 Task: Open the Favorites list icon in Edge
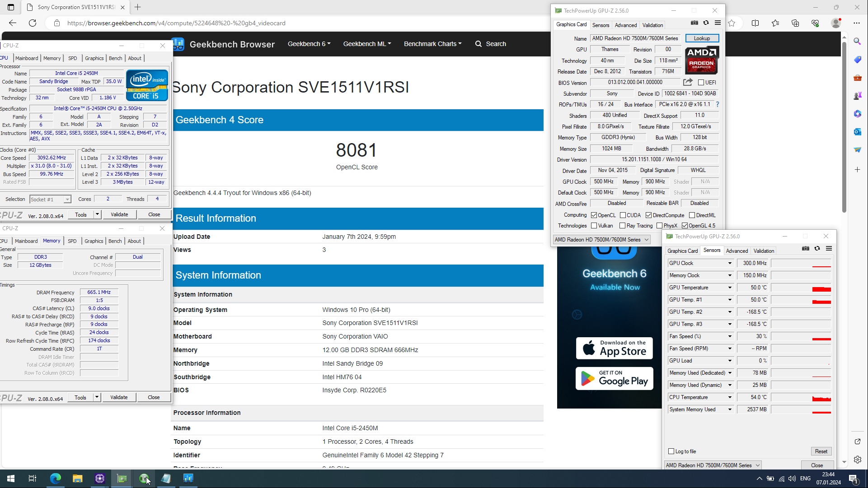click(x=775, y=23)
